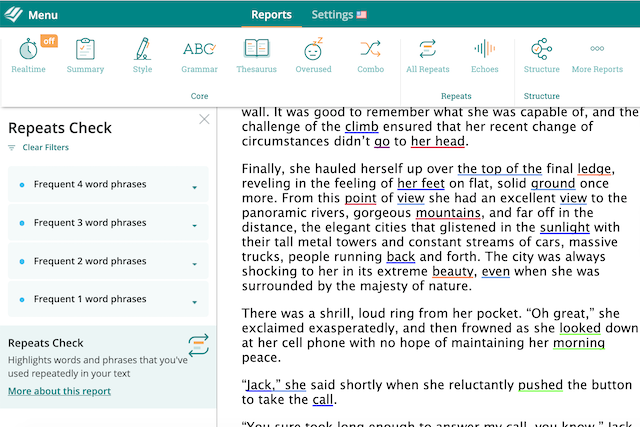Click the underlined word 'sunlight'
This screenshot has width=640, height=427.
(x=565, y=227)
